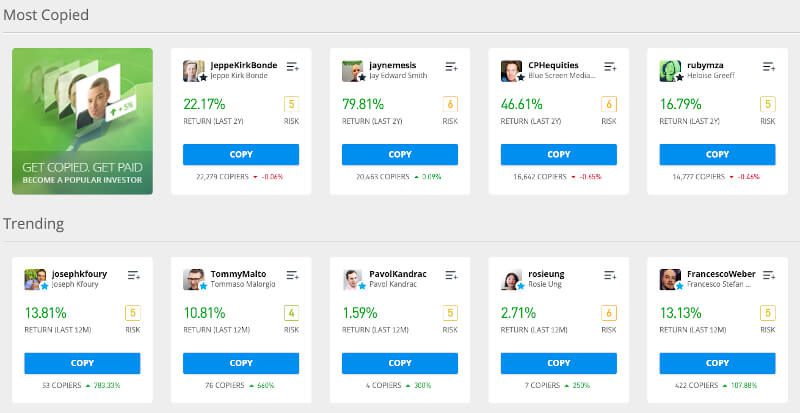Screen dimensions: 800x413
Task: Select 13.13% return on FrancescoWeber card
Action: (x=680, y=313)
